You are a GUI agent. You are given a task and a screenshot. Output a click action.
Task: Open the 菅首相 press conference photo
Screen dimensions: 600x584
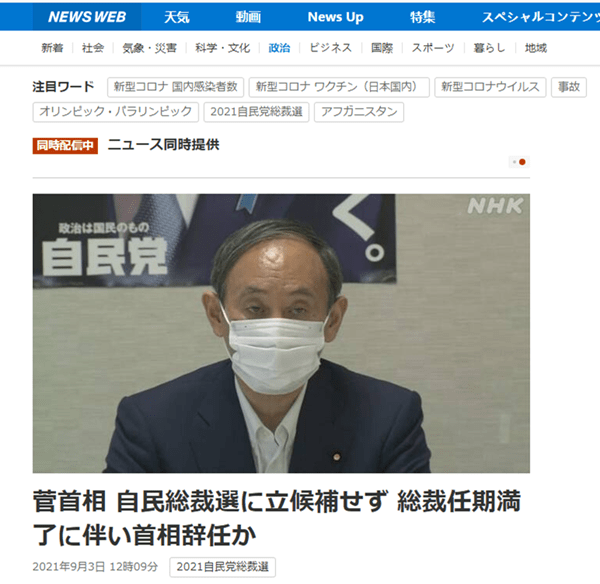281,333
